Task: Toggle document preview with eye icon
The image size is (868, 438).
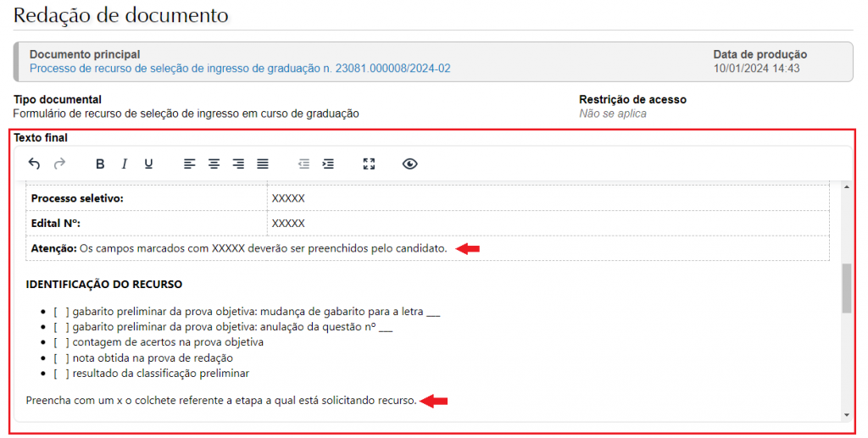Action: point(410,164)
